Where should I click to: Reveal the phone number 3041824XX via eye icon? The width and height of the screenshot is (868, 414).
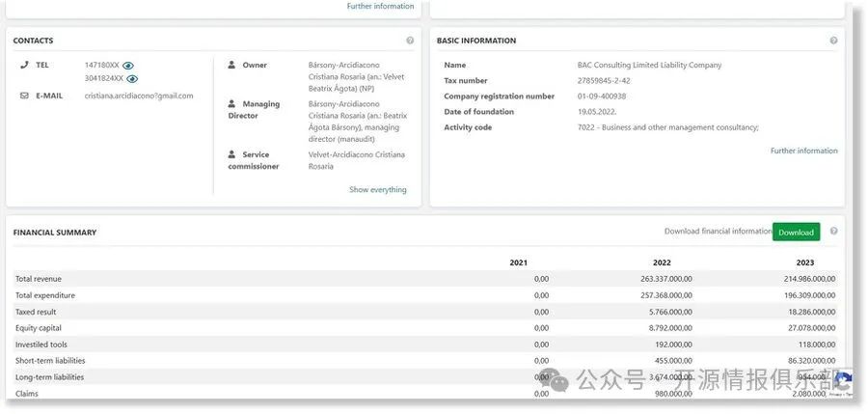click(x=132, y=79)
